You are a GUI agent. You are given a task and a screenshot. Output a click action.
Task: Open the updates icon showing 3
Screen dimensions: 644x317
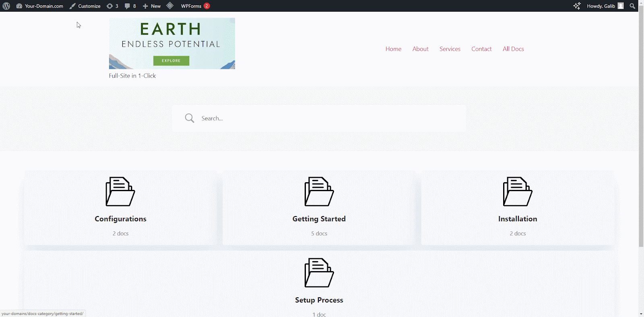click(112, 6)
